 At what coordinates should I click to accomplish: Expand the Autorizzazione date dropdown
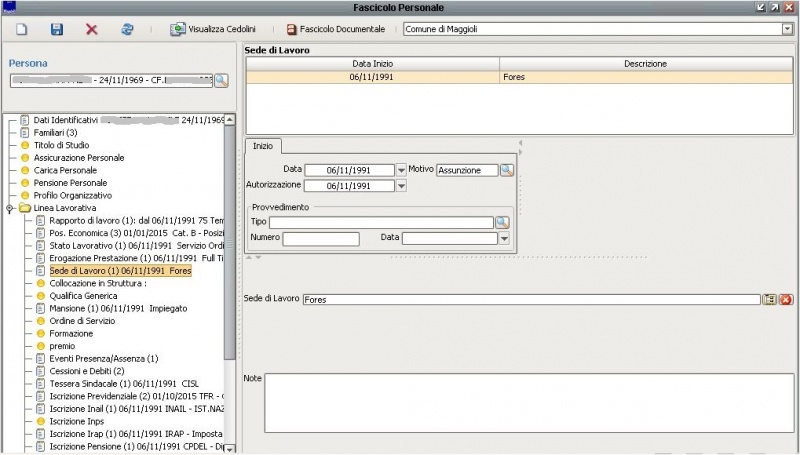(x=402, y=186)
